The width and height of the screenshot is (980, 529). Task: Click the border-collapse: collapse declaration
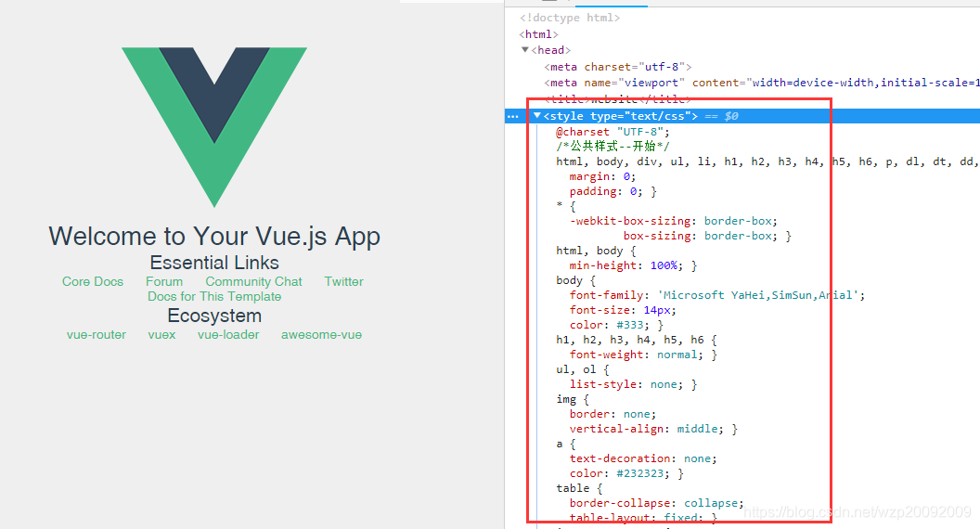(x=656, y=503)
